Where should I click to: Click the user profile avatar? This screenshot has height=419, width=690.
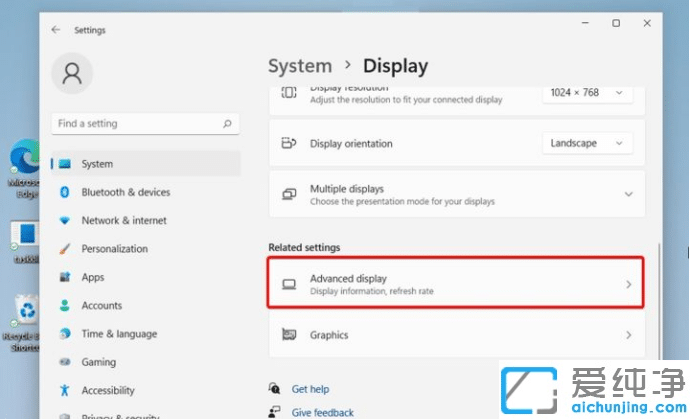(72, 73)
